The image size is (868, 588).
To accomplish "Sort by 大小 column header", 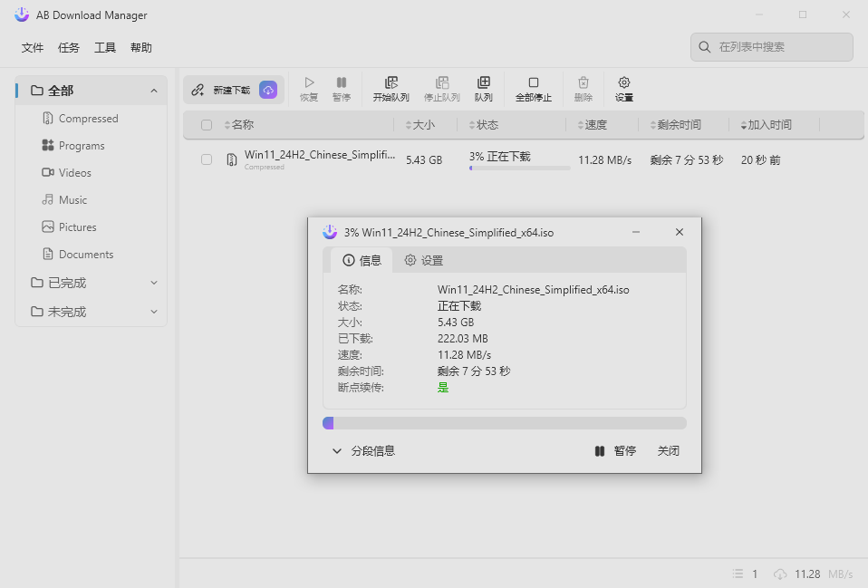I will click(x=420, y=125).
